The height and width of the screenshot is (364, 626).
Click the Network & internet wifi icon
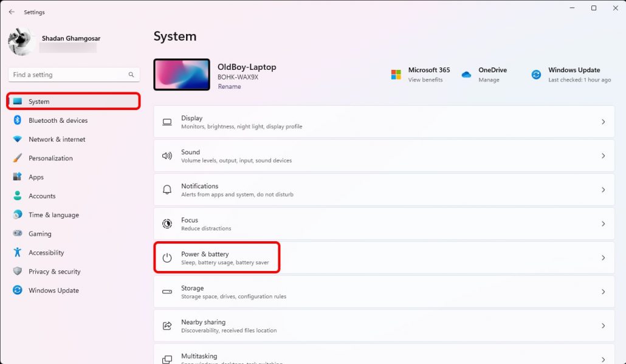click(18, 139)
